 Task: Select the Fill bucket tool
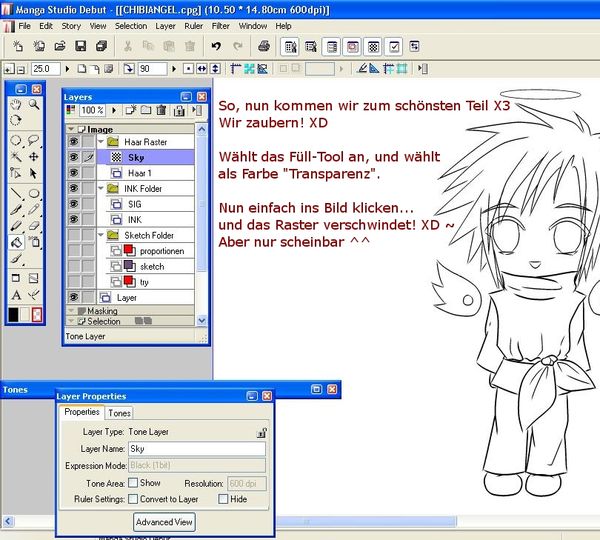tap(16, 242)
